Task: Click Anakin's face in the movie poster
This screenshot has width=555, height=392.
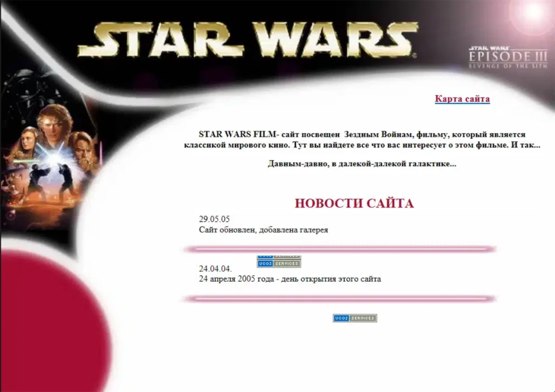Action: click(x=55, y=126)
